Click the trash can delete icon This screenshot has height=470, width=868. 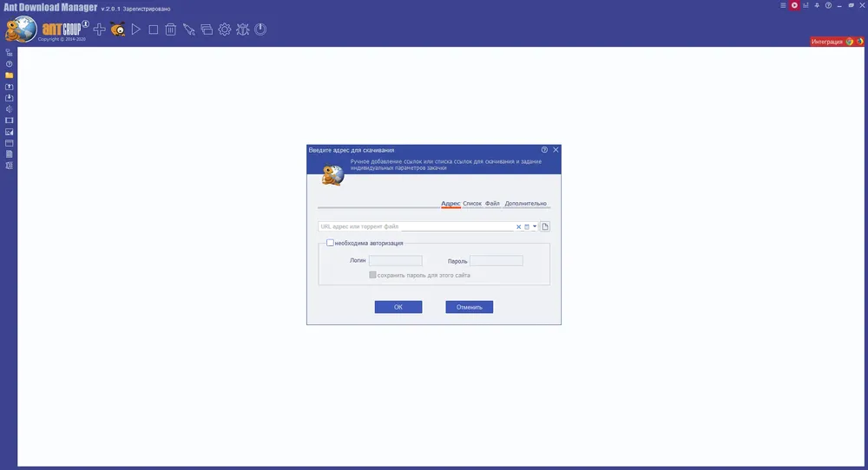tap(170, 29)
